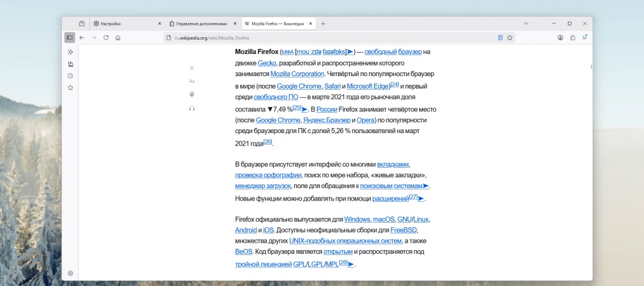Toggle Reader View icon in address bar
The image size is (644, 286).
(500, 38)
